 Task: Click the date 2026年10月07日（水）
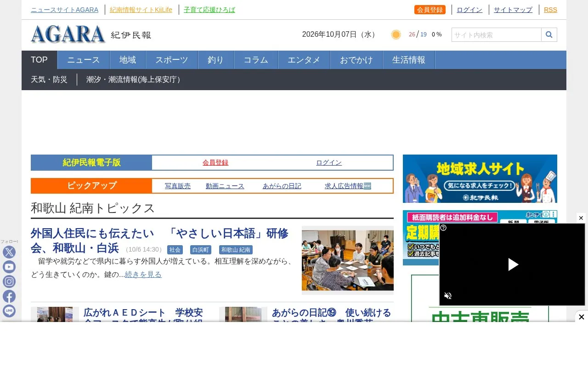[x=340, y=34]
